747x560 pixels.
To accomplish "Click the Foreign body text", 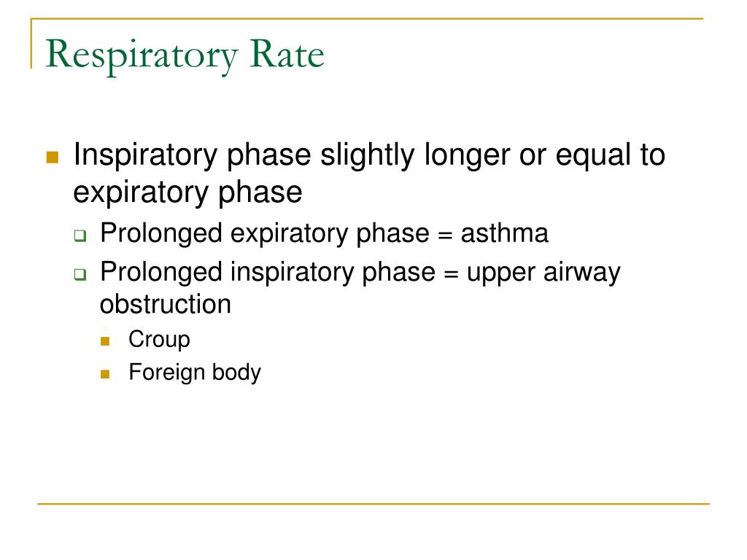I will click(x=195, y=373).
